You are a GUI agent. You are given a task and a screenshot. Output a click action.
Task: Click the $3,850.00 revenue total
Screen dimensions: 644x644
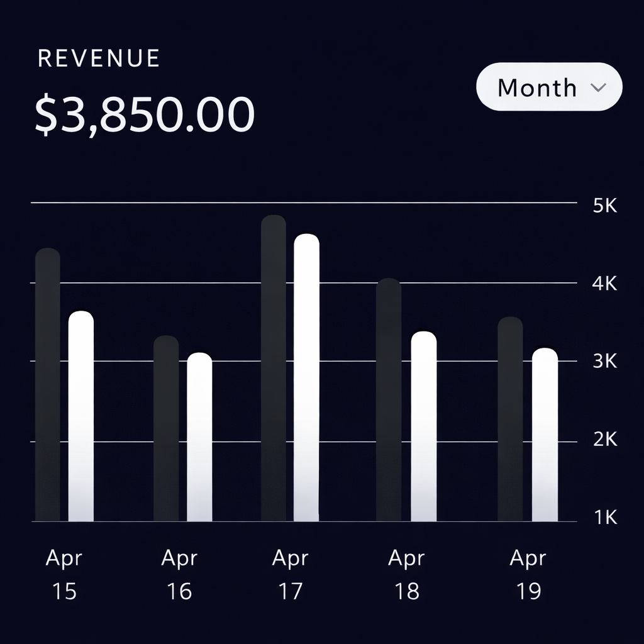point(145,114)
